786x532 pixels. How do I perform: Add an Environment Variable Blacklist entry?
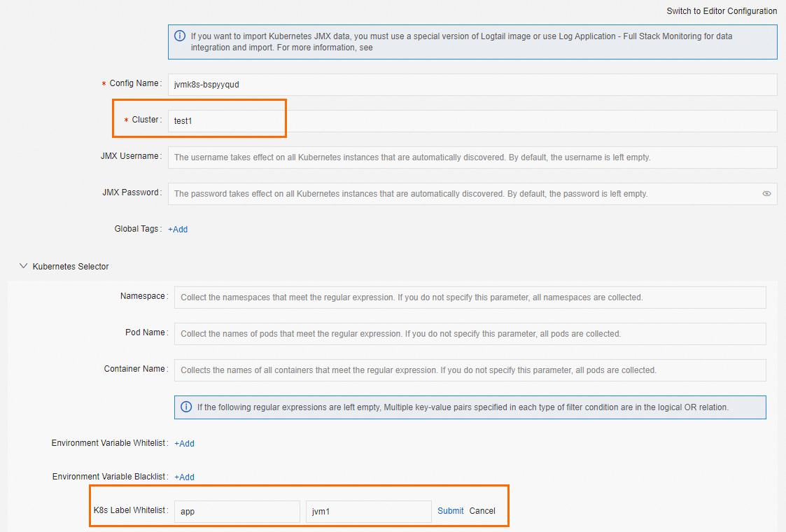(x=184, y=477)
